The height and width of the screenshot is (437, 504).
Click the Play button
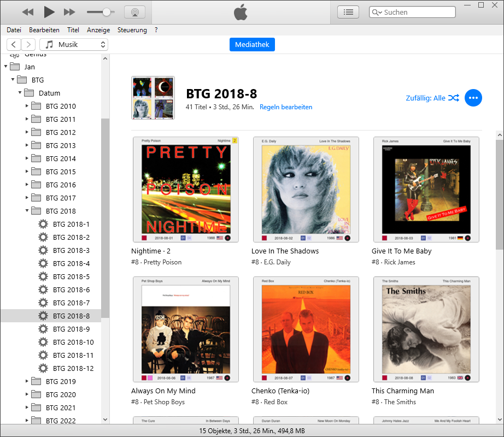point(49,11)
